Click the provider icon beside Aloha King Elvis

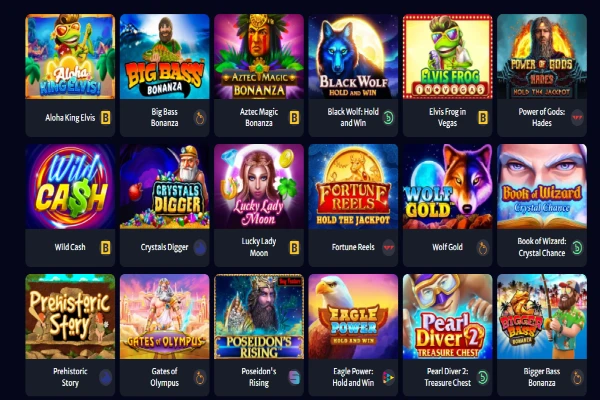point(105,118)
